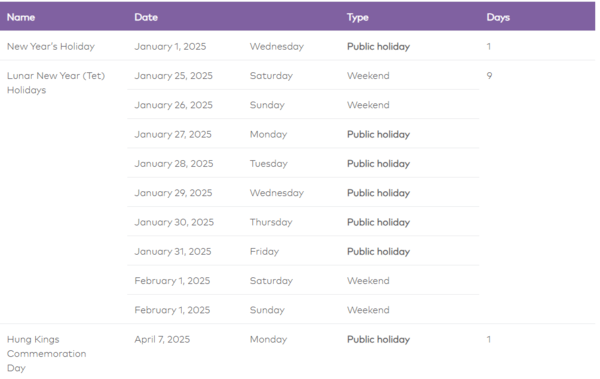Image resolution: width=600 pixels, height=379 pixels.
Task: Select the January 25, 2025 date cell
Action: 173,76
